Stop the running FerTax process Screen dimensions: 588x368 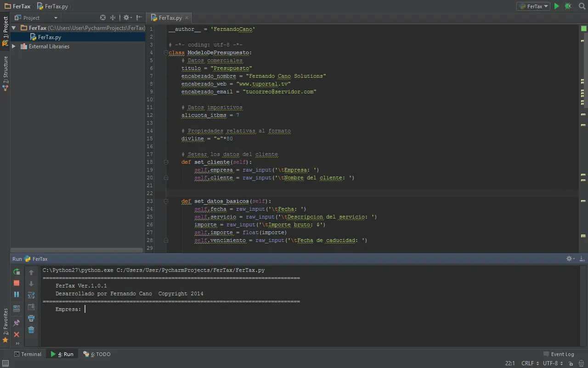click(17, 283)
